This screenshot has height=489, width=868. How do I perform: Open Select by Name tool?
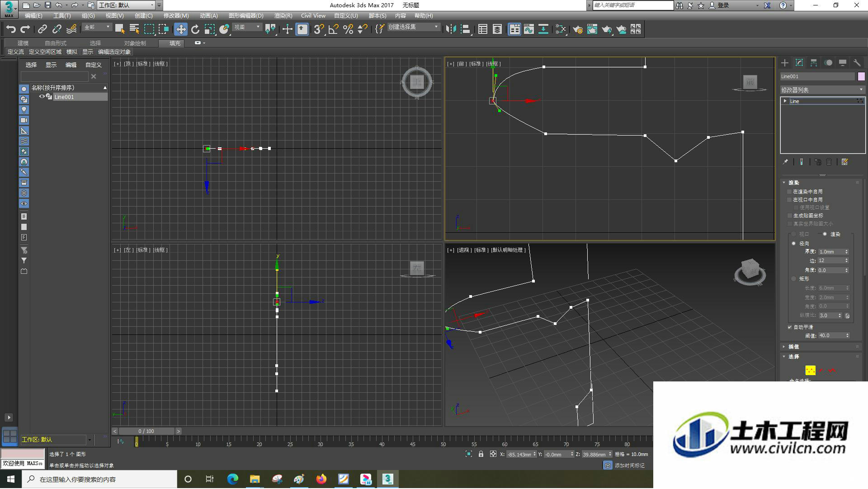click(134, 29)
